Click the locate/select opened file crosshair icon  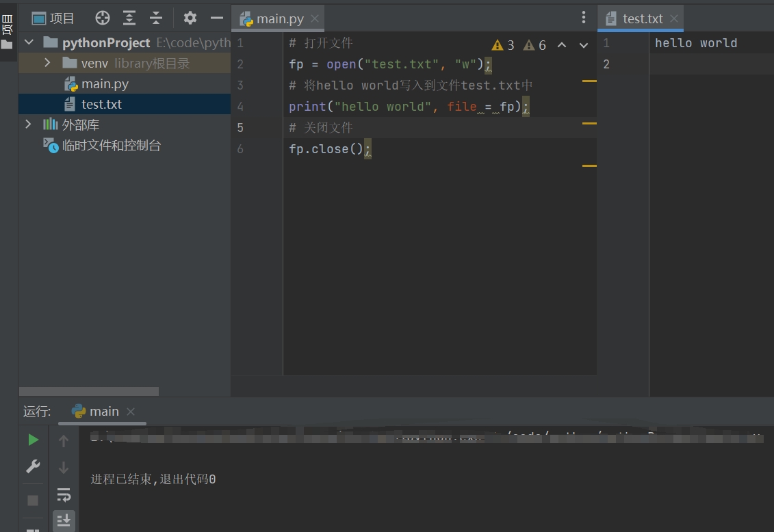tap(102, 18)
